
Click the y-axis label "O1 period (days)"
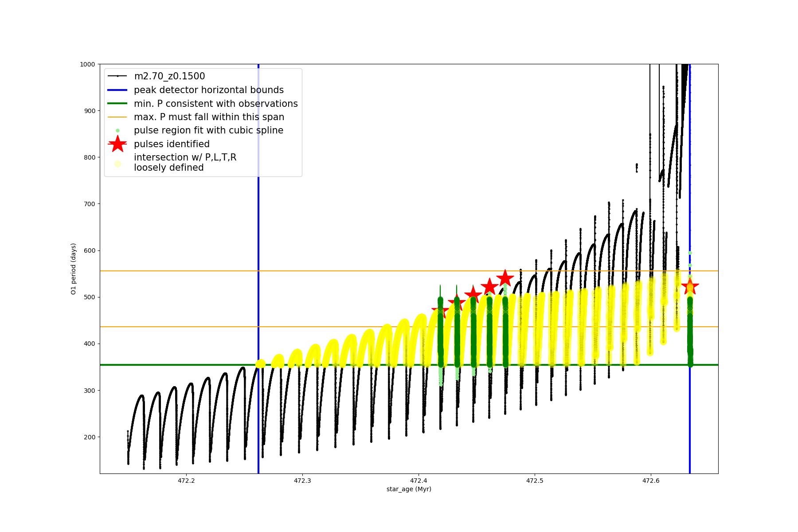coord(74,269)
